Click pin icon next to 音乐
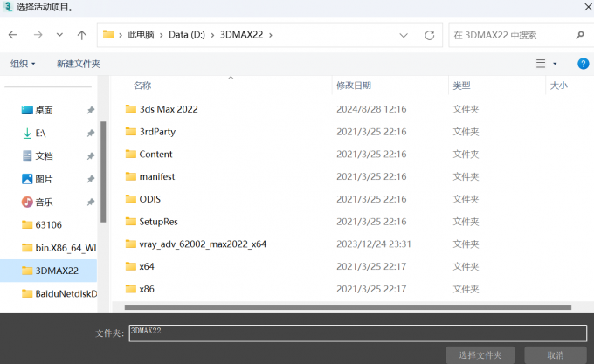The image size is (594, 364). [x=91, y=202]
